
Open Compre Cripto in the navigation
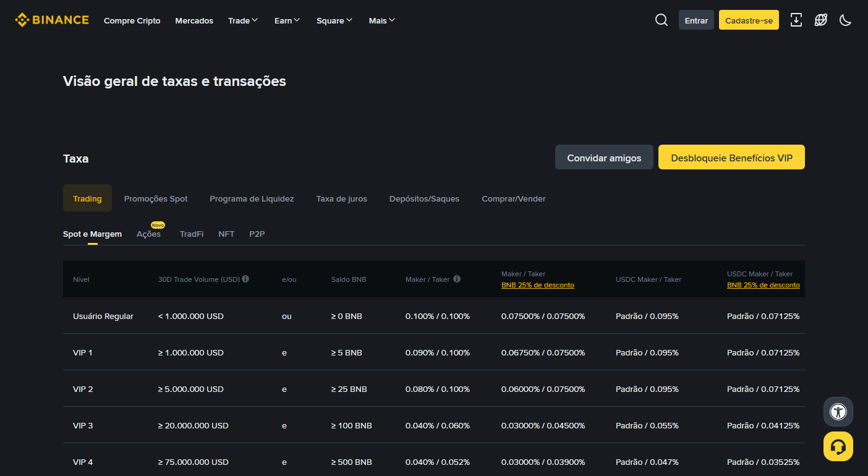pos(132,20)
